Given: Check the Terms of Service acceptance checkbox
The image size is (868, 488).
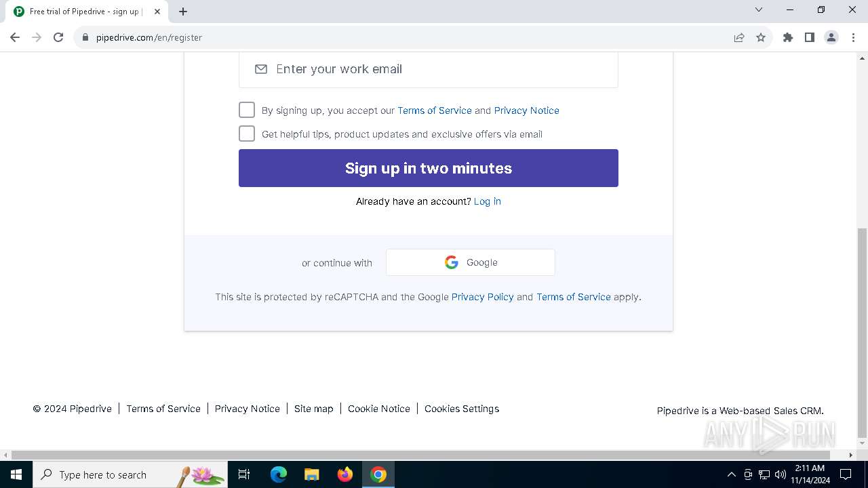Looking at the screenshot, I should pyautogui.click(x=247, y=110).
